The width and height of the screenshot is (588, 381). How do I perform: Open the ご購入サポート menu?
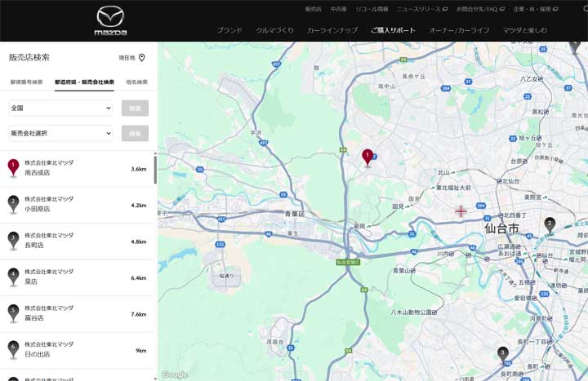(x=393, y=30)
